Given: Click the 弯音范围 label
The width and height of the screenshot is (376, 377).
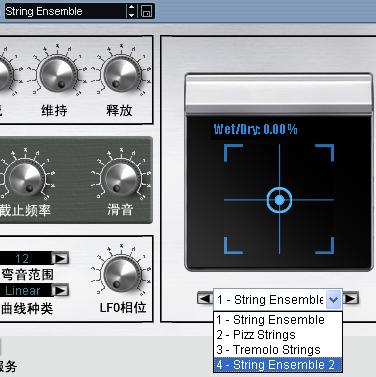Looking at the screenshot, I should click(27, 275).
